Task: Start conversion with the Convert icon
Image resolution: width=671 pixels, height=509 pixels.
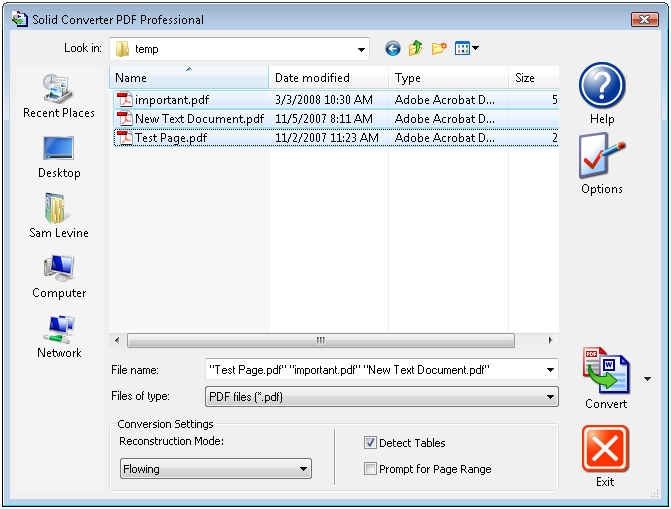Action: point(606,371)
